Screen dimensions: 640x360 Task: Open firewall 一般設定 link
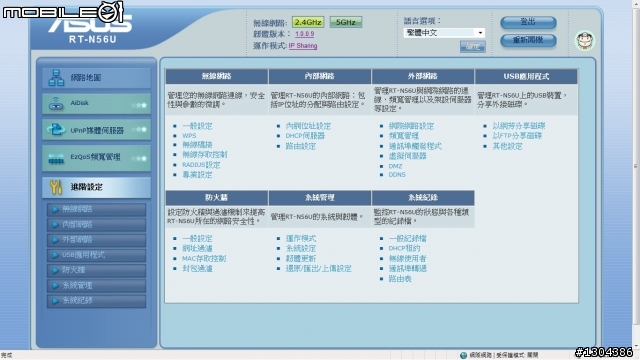197,238
